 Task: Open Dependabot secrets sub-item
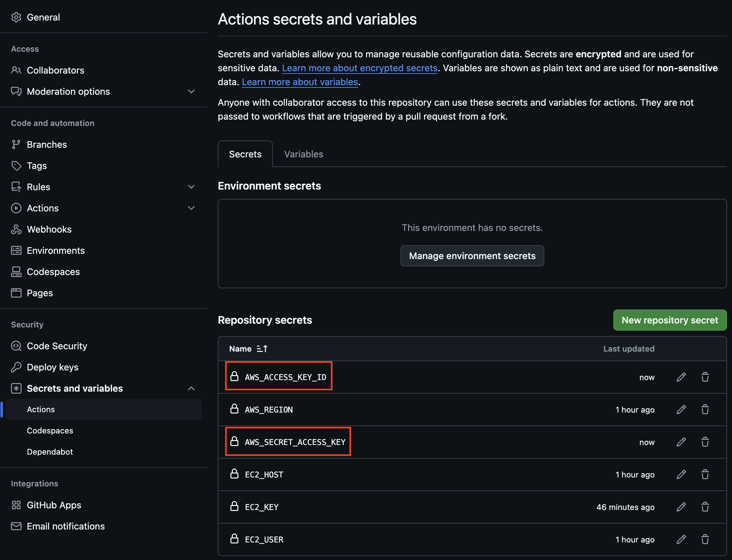coord(50,452)
